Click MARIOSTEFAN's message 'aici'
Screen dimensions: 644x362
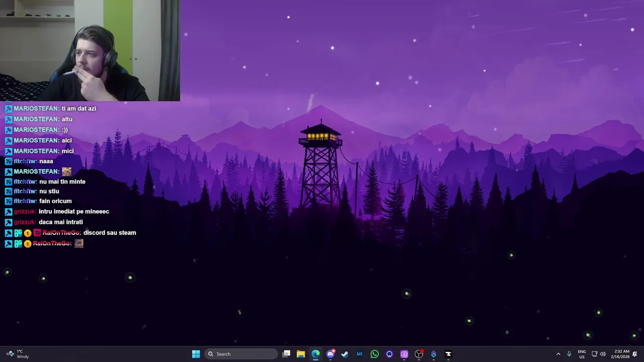66,140
